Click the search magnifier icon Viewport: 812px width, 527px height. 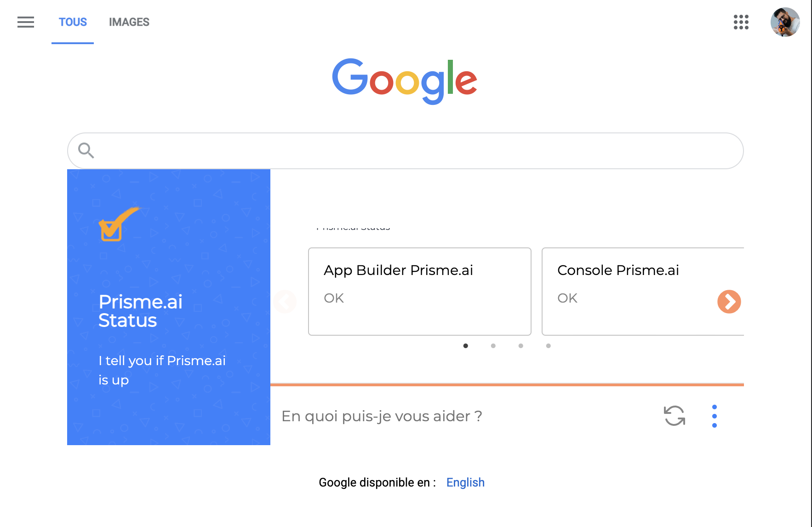86,150
